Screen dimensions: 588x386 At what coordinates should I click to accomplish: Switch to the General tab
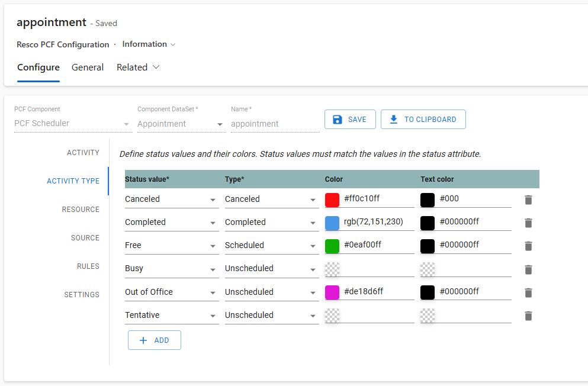(x=88, y=67)
